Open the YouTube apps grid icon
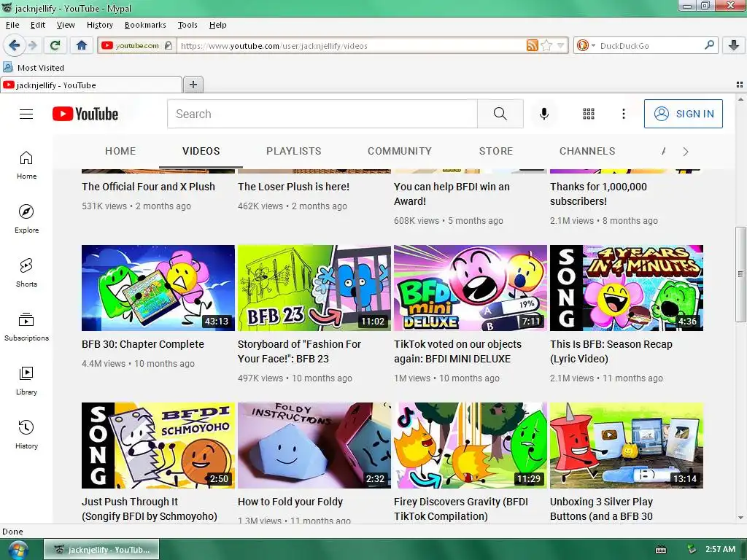 pos(589,114)
